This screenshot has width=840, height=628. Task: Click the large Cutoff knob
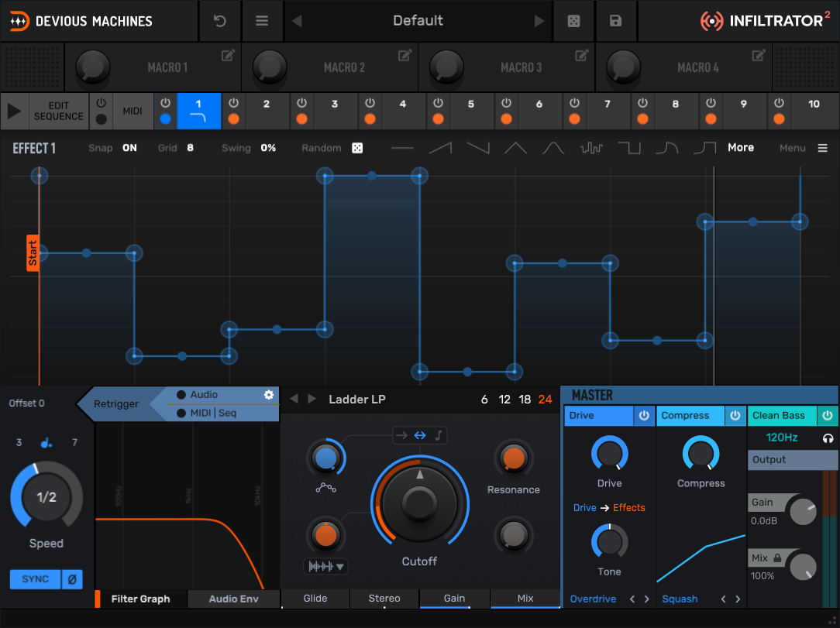coord(419,503)
